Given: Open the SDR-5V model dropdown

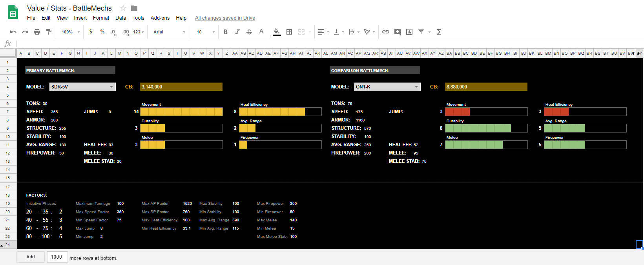Looking at the screenshot, I should point(82,87).
